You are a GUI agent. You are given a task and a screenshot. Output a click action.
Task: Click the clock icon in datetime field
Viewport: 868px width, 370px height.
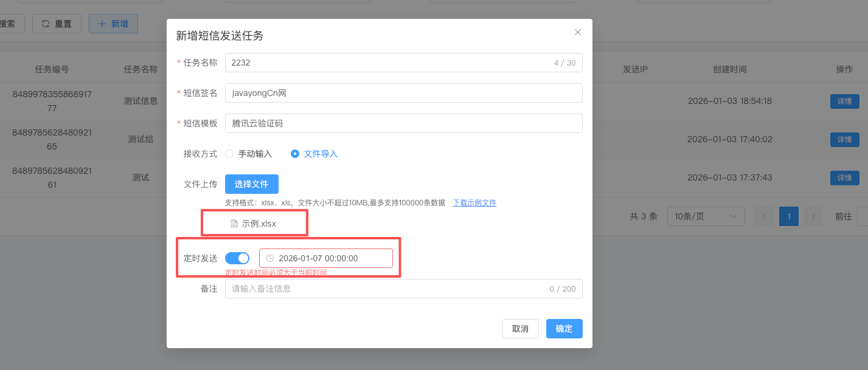pos(270,258)
